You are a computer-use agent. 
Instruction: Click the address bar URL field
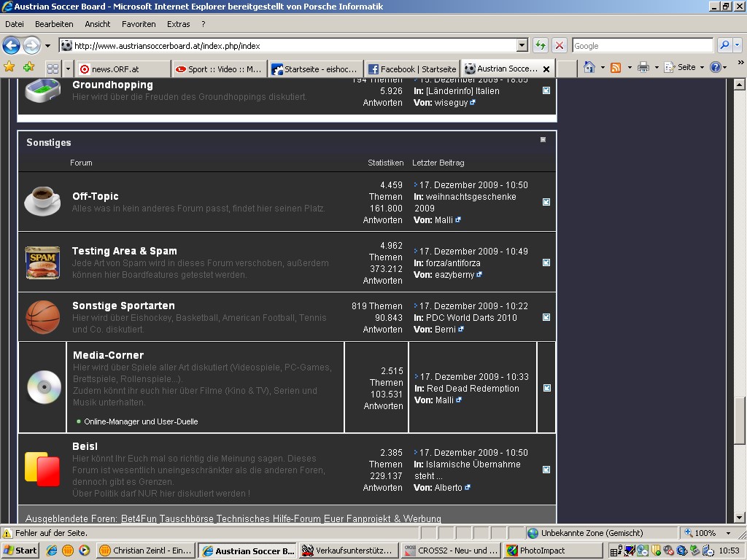point(287,46)
